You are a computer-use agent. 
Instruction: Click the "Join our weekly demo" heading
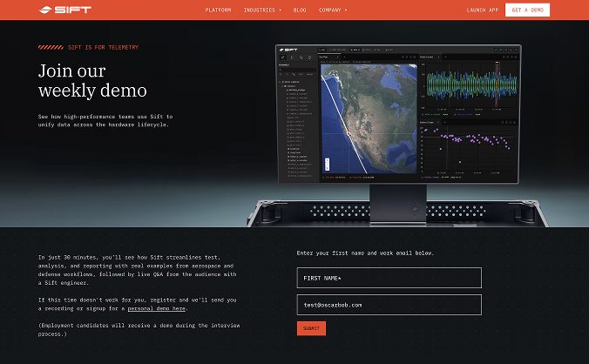click(92, 81)
